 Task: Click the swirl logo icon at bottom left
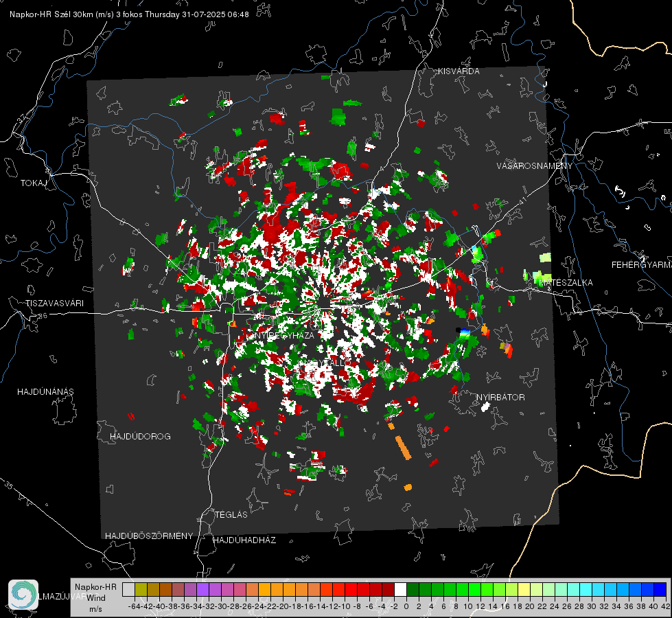23,595
